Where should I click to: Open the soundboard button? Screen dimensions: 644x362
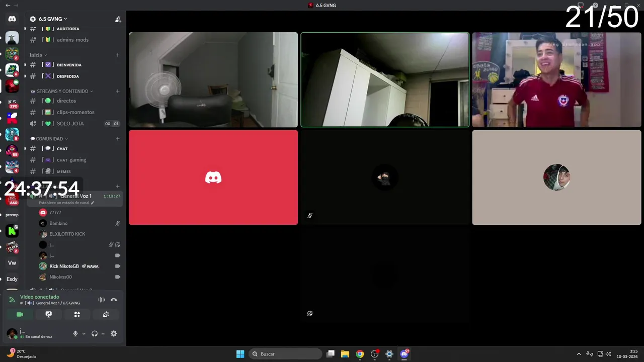(106, 314)
